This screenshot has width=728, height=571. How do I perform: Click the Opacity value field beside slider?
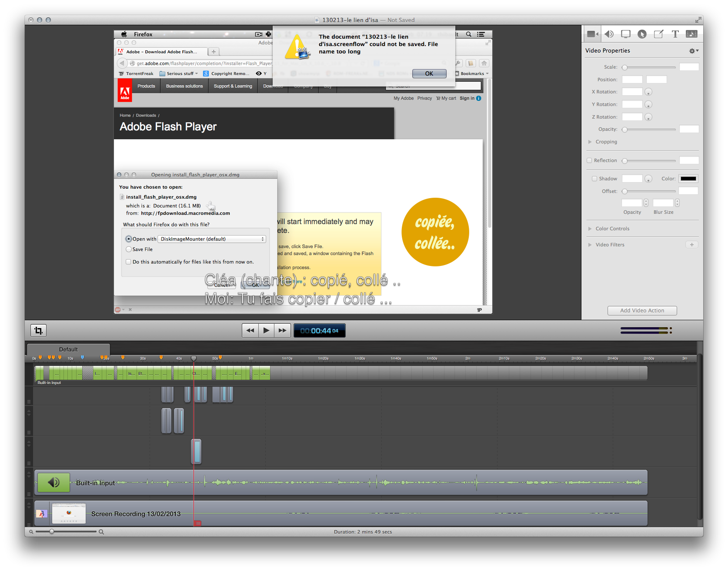689,129
